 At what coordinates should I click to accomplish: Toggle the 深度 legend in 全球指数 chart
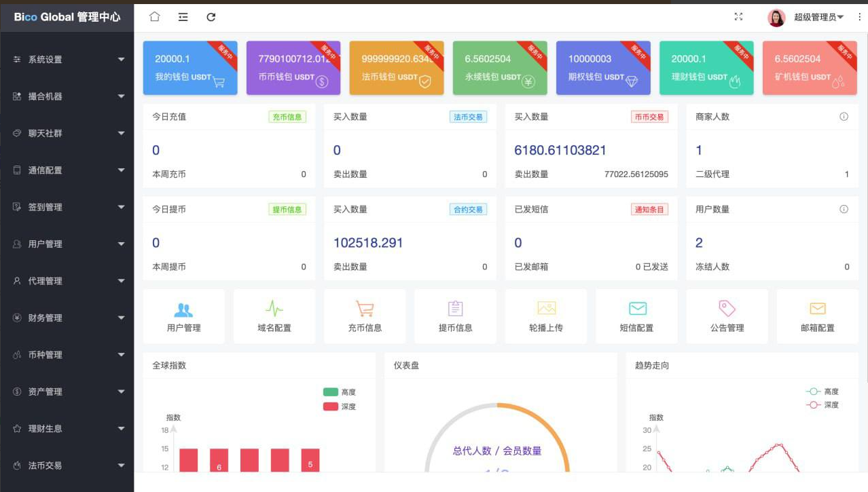pos(339,406)
